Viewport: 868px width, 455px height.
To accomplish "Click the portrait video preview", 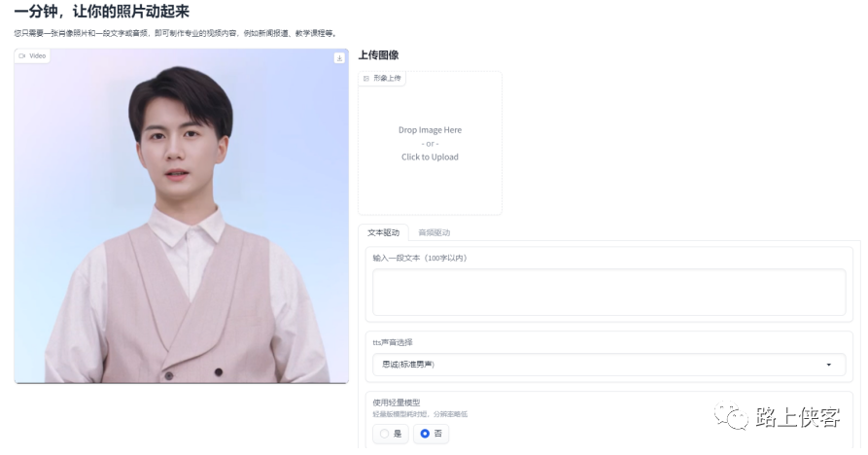I will pos(182,216).
